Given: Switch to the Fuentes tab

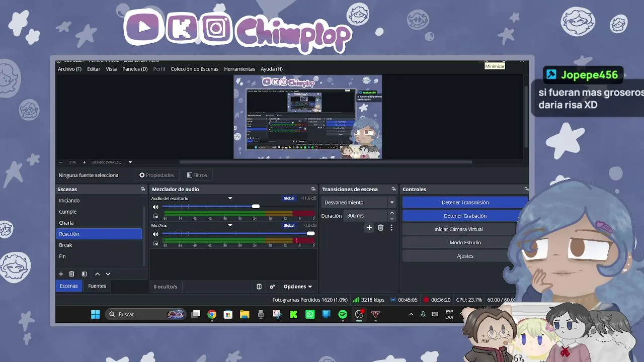Looking at the screenshot, I should pos(97,286).
